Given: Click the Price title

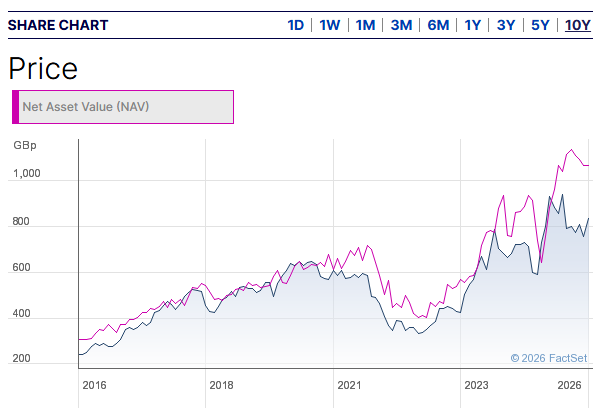Looking at the screenshot, I should tap(43, 69).
